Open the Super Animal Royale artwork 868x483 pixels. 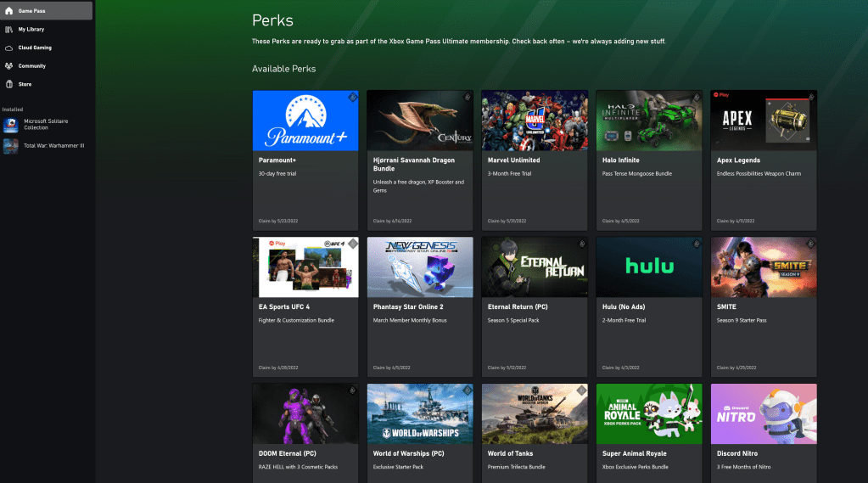point(649,413)
